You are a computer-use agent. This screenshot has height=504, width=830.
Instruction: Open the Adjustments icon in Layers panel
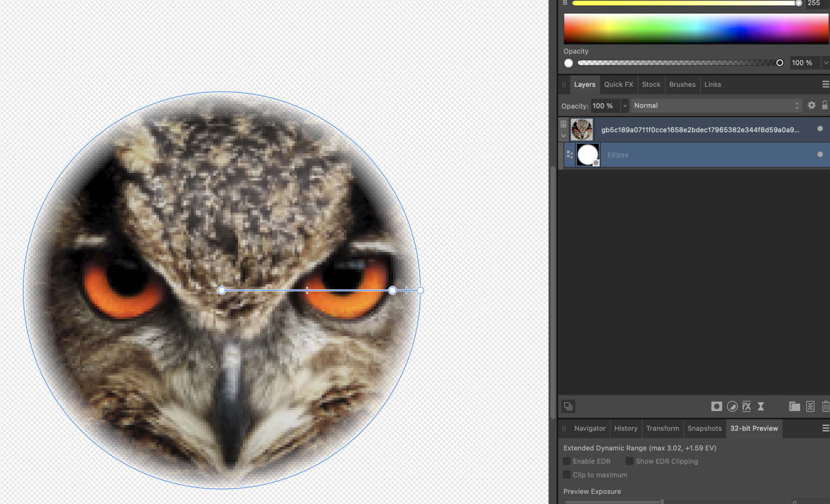pos(732,407)
